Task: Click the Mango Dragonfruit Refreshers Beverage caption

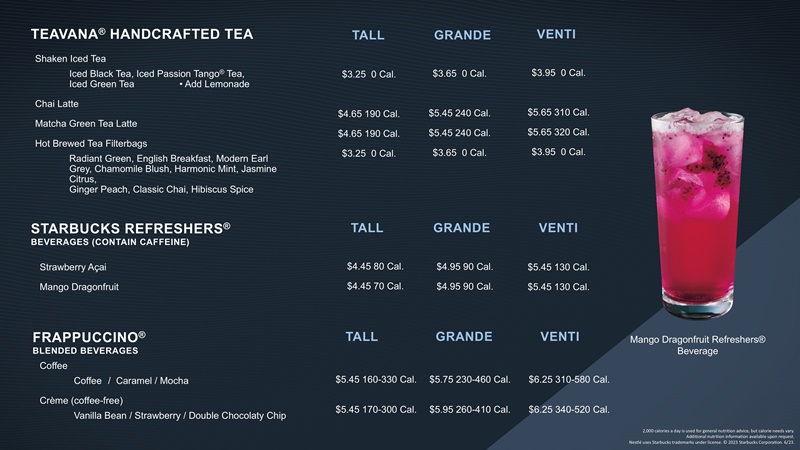Action: 697,345
